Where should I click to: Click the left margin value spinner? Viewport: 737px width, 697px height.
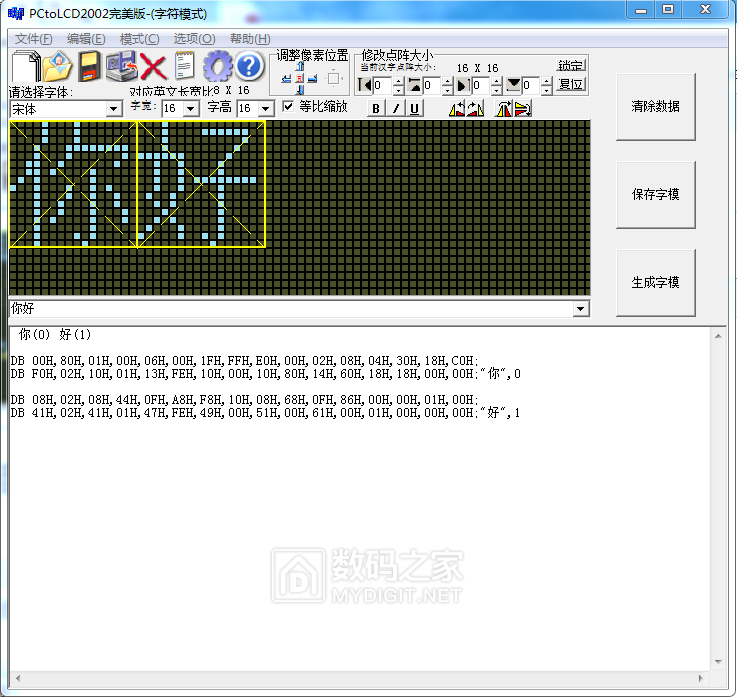[399, 86]
